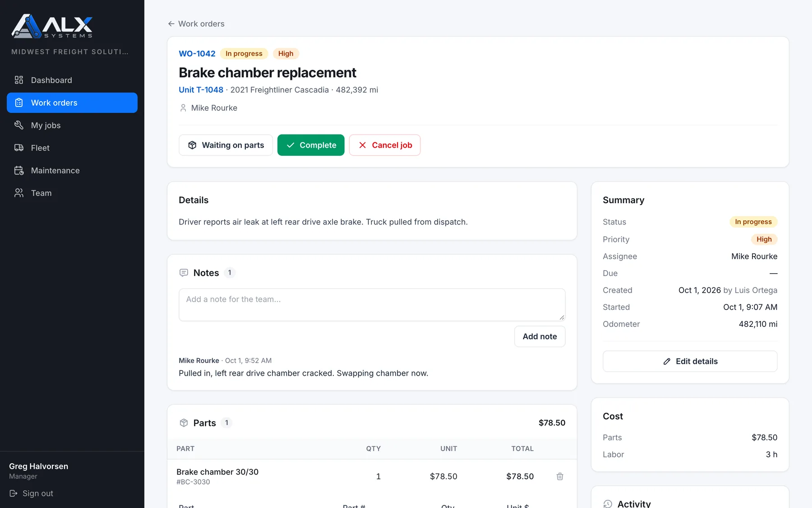This screenshot has height=508, width=812.
Task: Click the In progress status in Summary
Action: click(x=753, y=222)
